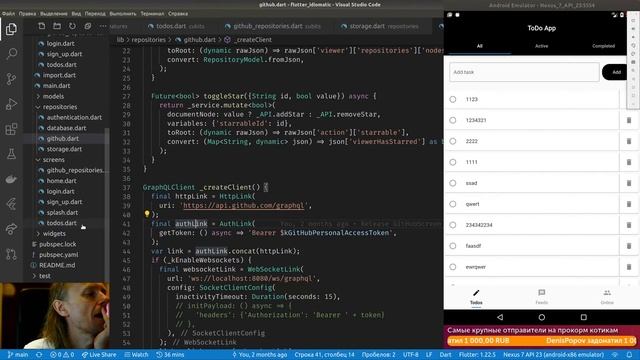Start Live Share from the status bar

(99, 355)
